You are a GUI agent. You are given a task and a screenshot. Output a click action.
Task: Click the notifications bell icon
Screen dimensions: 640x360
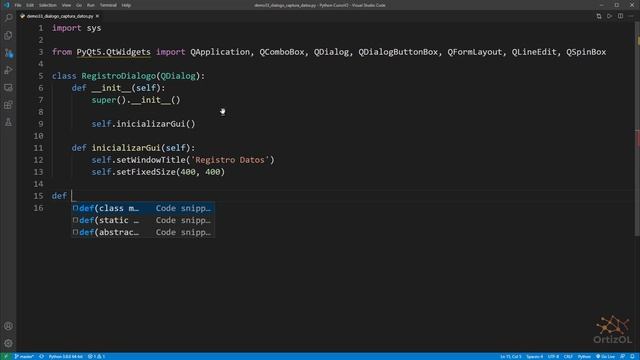pos(633,356)
